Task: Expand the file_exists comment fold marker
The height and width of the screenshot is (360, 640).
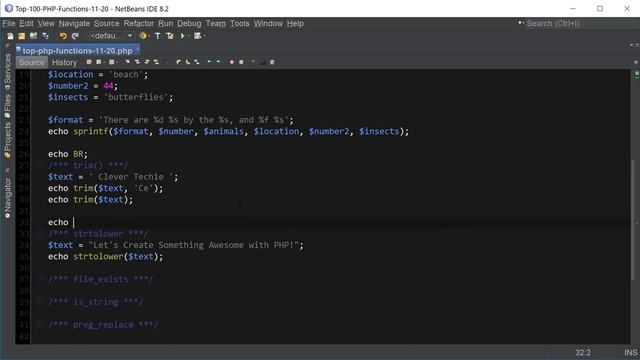Action: click(x=40, y=279)
